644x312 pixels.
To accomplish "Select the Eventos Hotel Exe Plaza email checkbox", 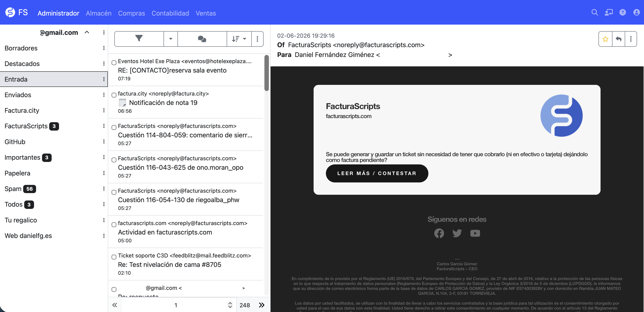I will click(114, 63).
